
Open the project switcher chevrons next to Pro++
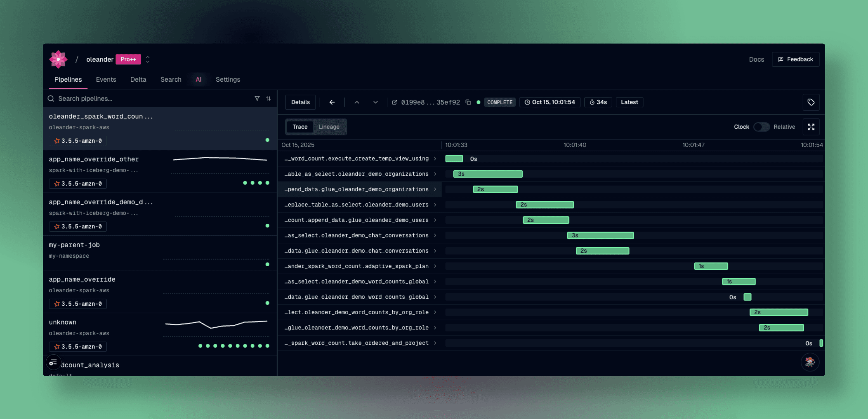pyautogui.click(x=148, y=59)
